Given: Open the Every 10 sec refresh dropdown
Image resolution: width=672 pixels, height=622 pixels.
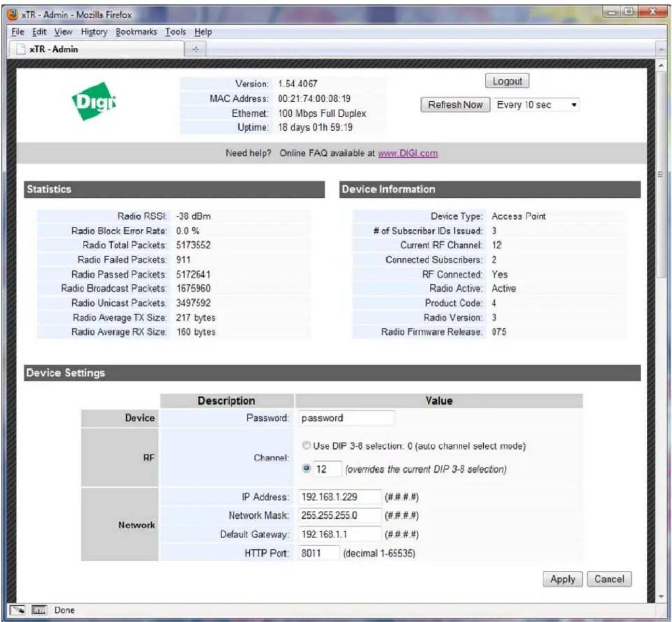Looking at the screenshot, I should [x=537, y=105].
